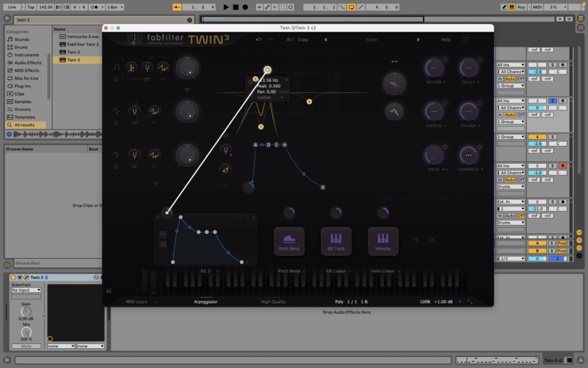
Task: Toggle the Drive power button
Action: pos(445,147)
